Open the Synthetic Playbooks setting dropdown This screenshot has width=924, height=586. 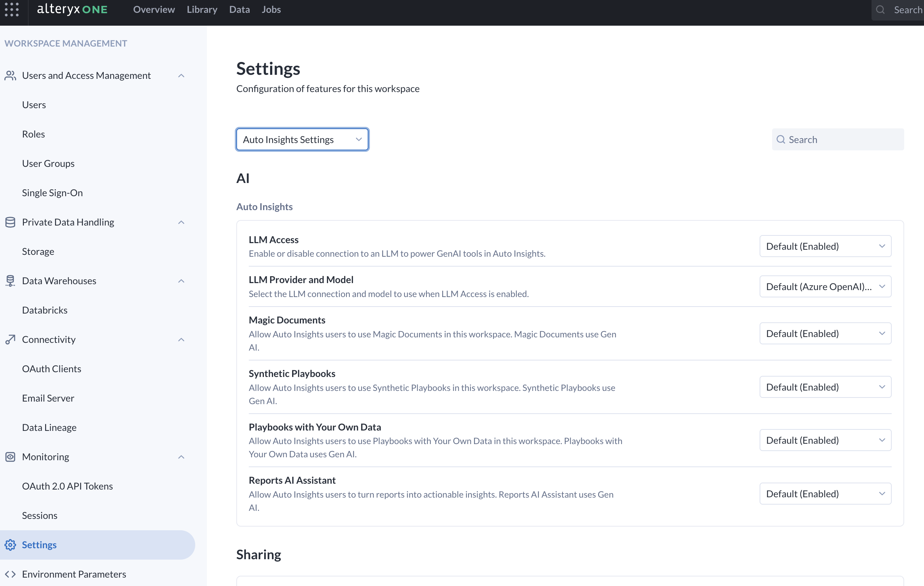(825, 387)
